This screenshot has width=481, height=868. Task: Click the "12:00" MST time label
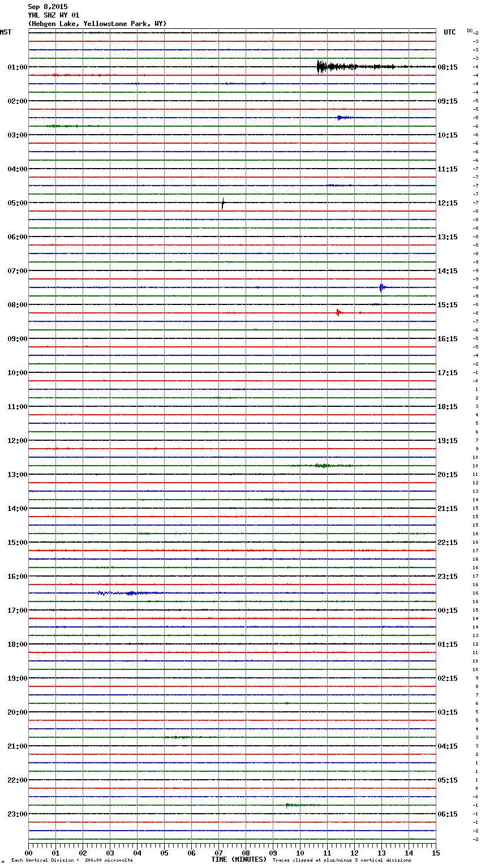(x=18, y=441)
